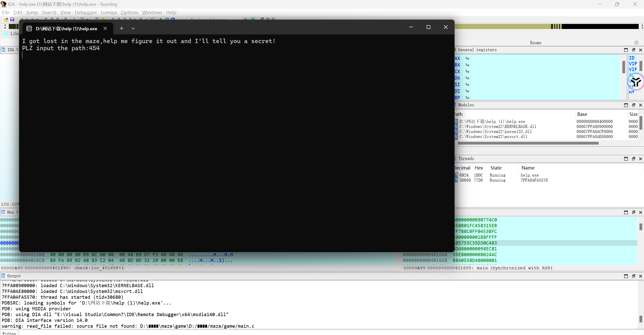
Task: Select the kernel32.dll module row
Action: (x=495, y=132)
